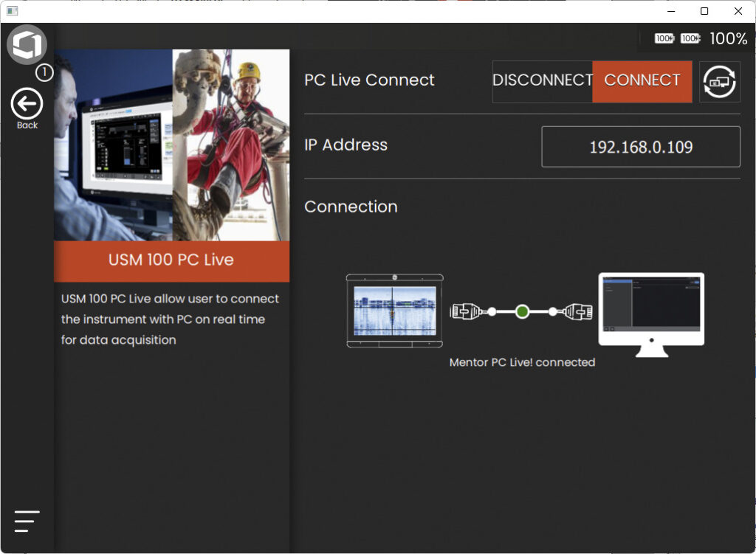Select the USM 100 PC Live banner

[171, 260]
